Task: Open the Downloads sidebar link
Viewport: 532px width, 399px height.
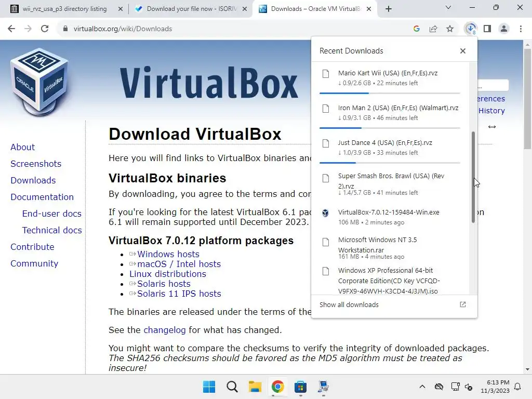Action: 33,180
